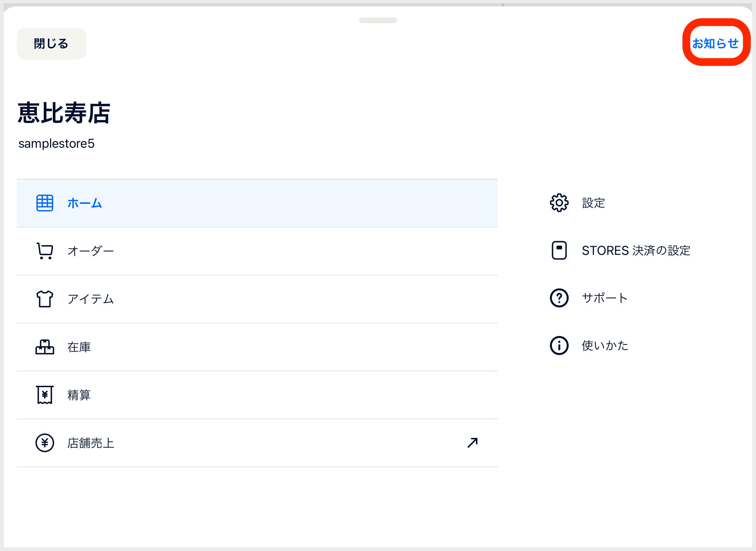
Task: Select the ホーム menu item
Action: 84,203
